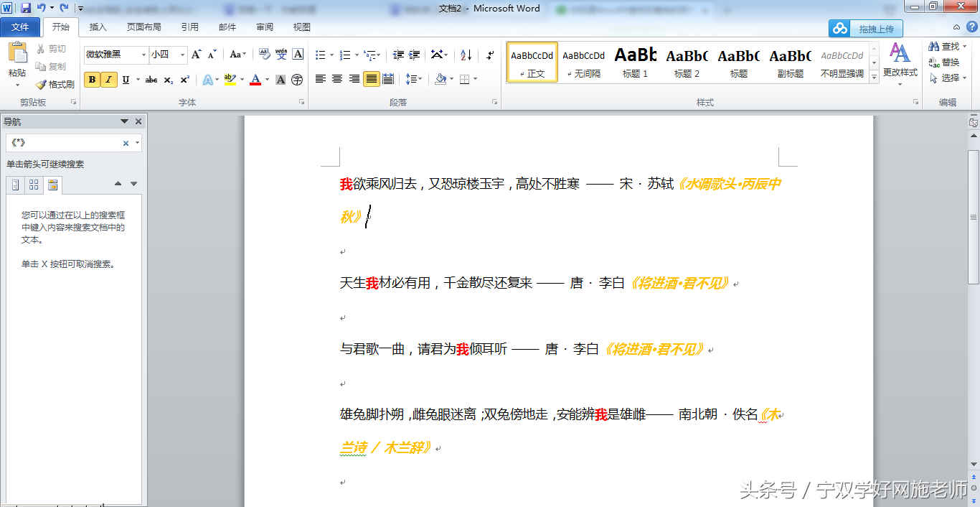Expand the text highlight color dropdown arrow

pos(242,80)
